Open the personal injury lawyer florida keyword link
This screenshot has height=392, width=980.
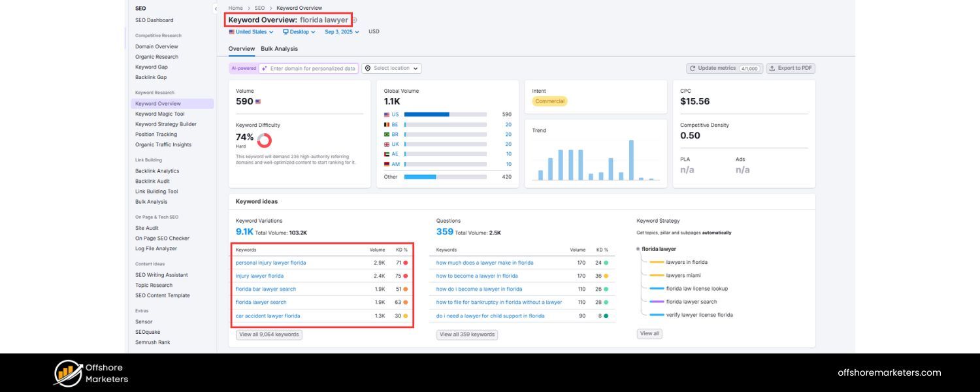(270, 261)
